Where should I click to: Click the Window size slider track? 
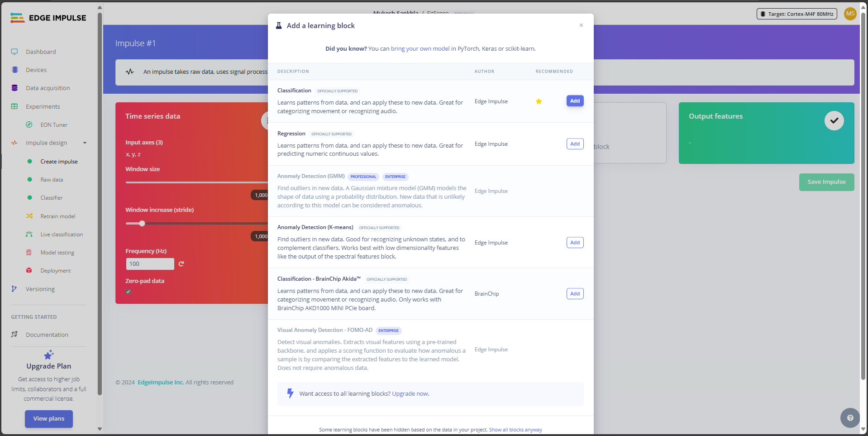point(197,182)
